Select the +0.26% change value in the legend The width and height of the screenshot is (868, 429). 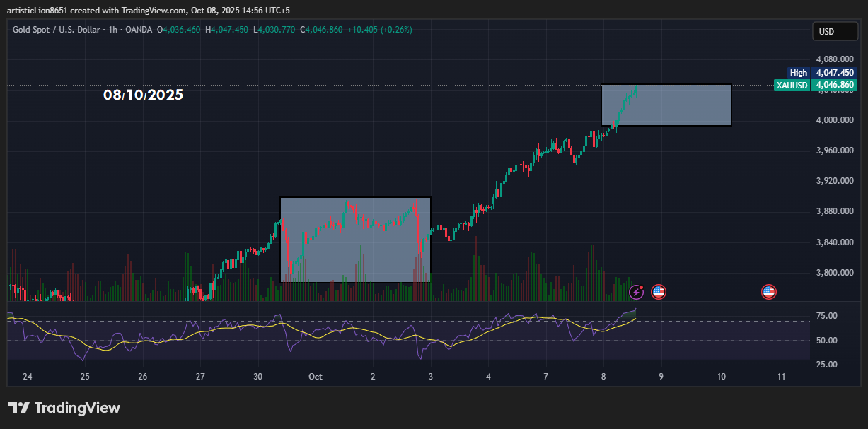click(x=396, y=30)
